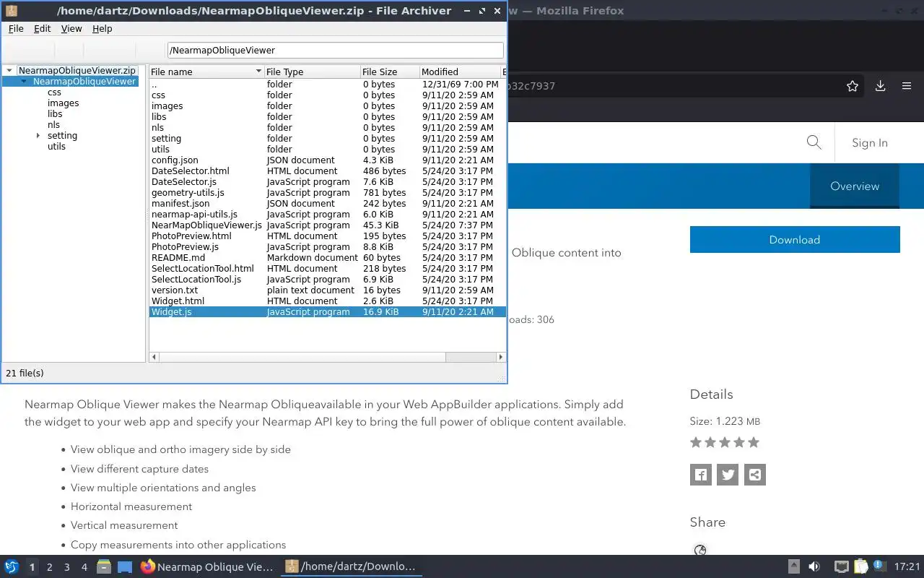Click the horizontal scrollbar left arrow

[x=153, y=357]
